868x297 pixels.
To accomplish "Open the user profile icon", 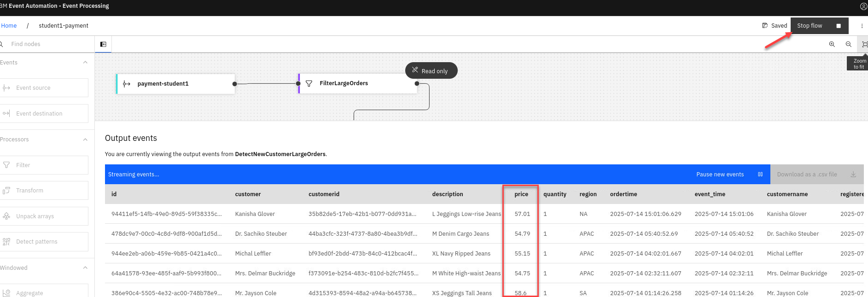I will tap(863, 6).
